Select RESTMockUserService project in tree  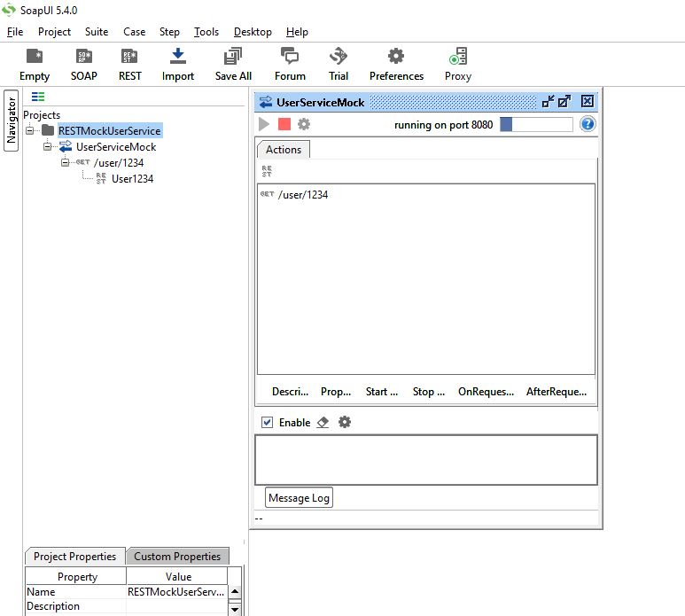coord(110,130)
